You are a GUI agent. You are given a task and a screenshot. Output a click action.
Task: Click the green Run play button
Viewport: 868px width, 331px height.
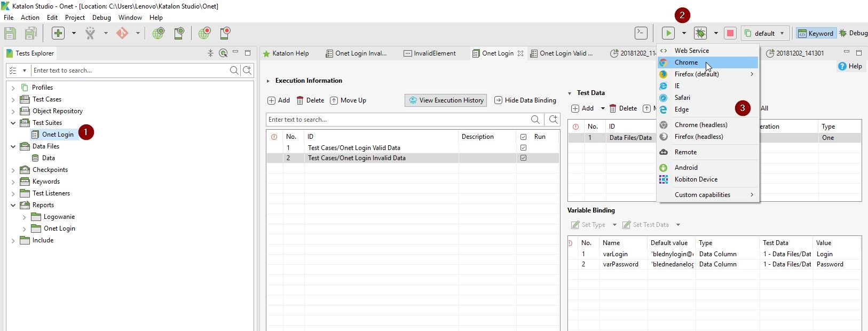[668, 33]
